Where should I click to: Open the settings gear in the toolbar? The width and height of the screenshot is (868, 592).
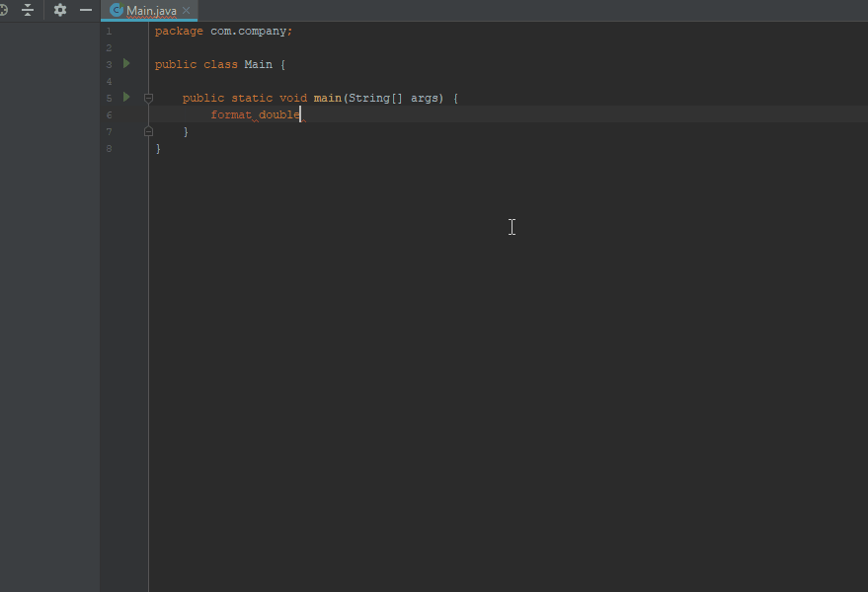59,10
